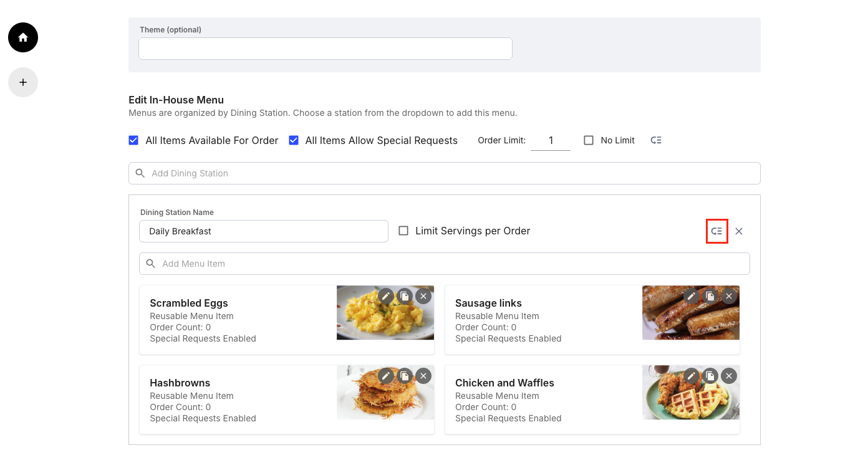868x450 pixels.
Task: Delete Hashbrowns from Daily Breakfast
Action: point(423,376)
